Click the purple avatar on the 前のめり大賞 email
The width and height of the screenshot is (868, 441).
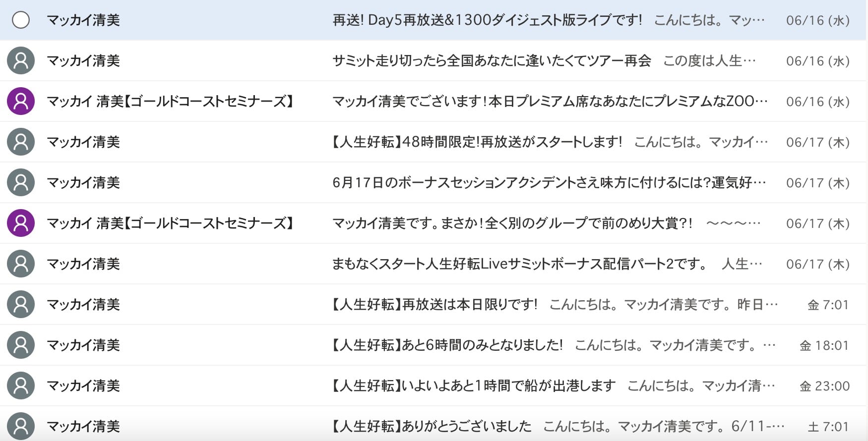click(x=21, y=223)
